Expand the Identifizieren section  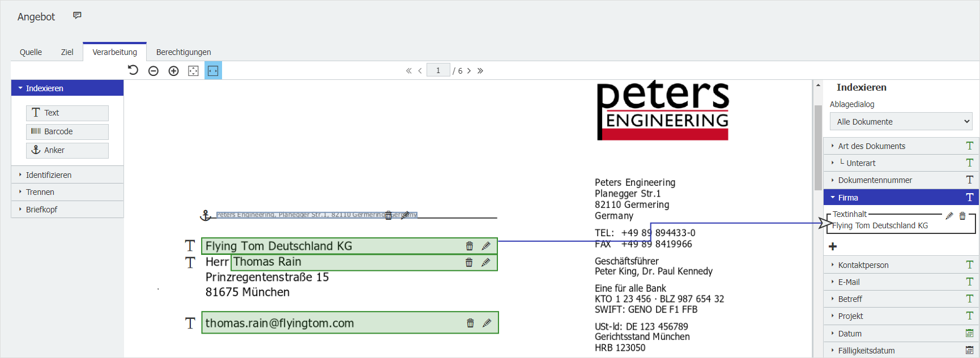pyautogui.click(x=49, y=175)
